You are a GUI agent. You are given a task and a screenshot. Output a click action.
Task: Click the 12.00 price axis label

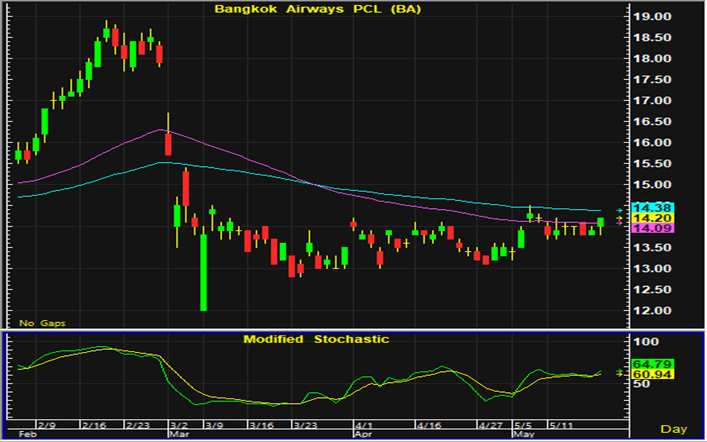(x=652, y=311)
